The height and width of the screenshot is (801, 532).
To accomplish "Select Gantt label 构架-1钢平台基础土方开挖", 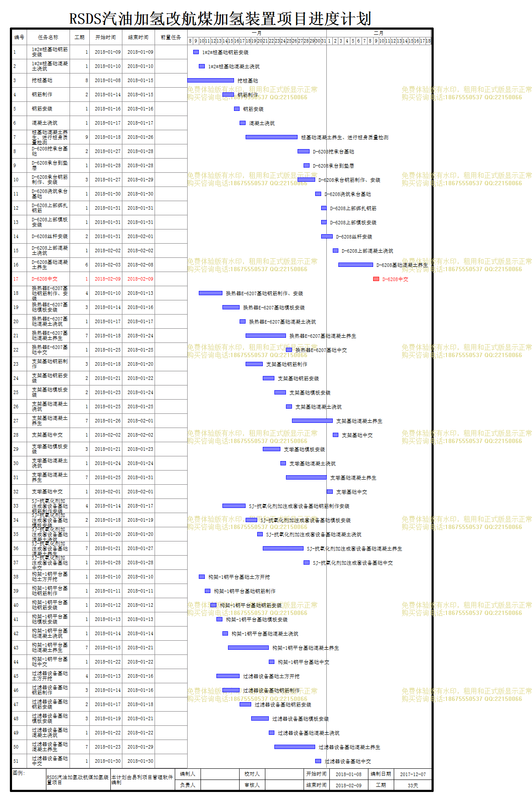I will 239,577.
